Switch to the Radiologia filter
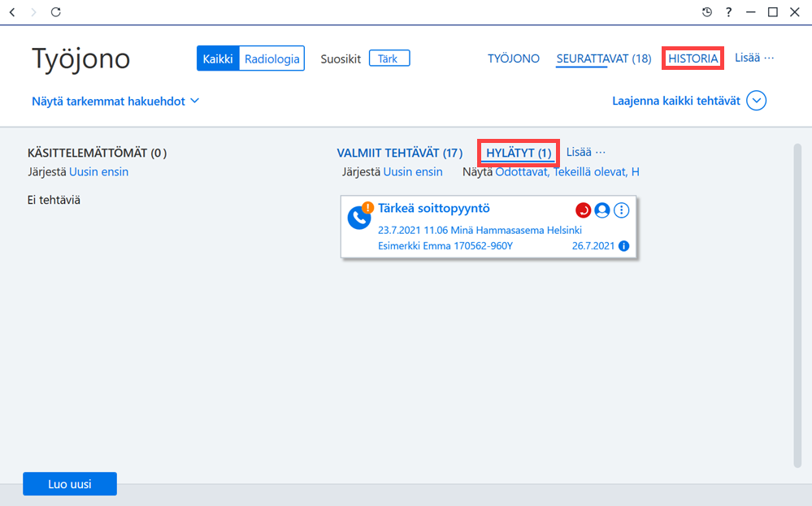812x506 pixels. click(x=271, y=58)
